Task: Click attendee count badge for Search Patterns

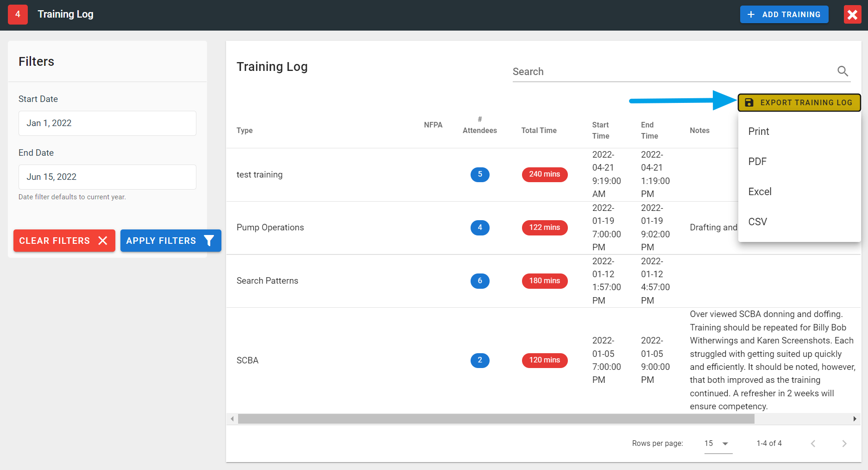Action: pos(479,281)
